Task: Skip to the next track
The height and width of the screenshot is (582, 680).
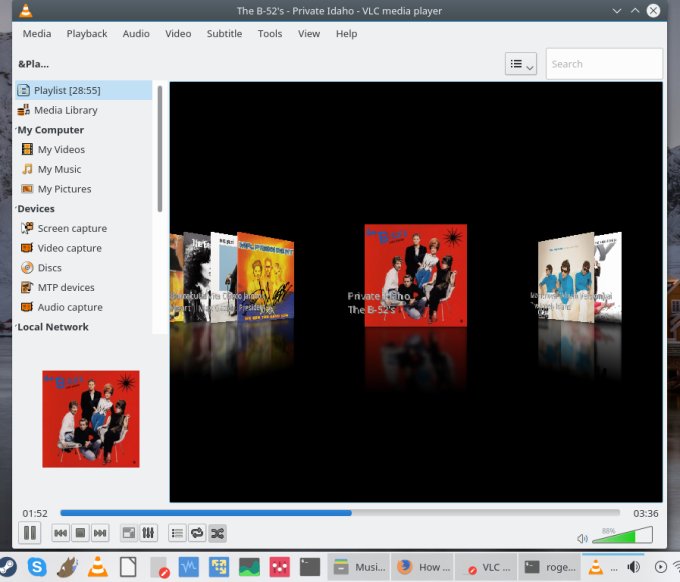Action: click(x=100, y=533)
